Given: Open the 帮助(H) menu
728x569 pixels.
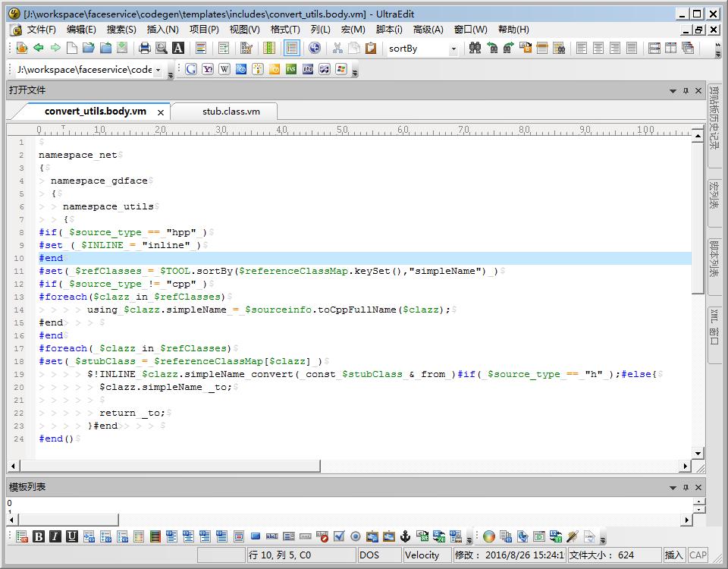Looking at the screenshot, I should pos(513,30).
